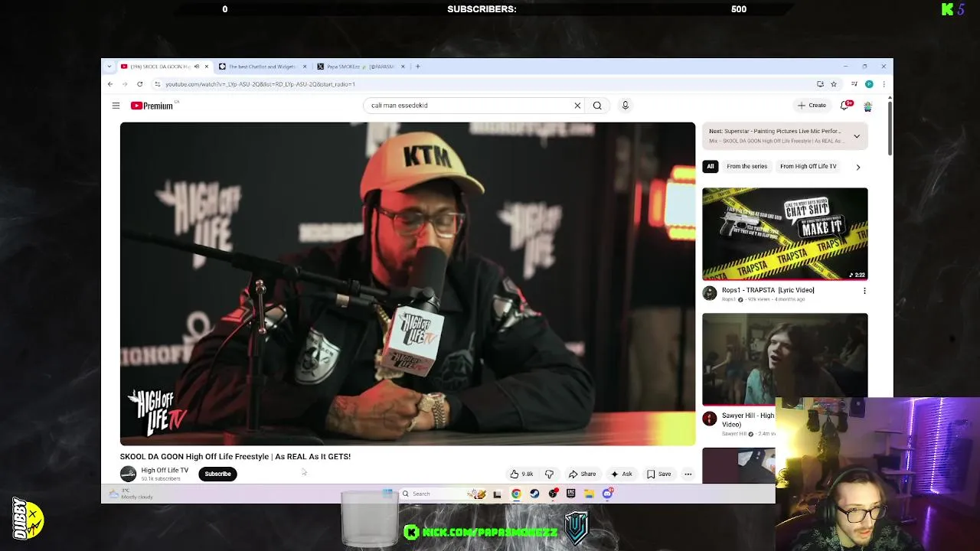Bookmark this page with the star

coord(834,84)
